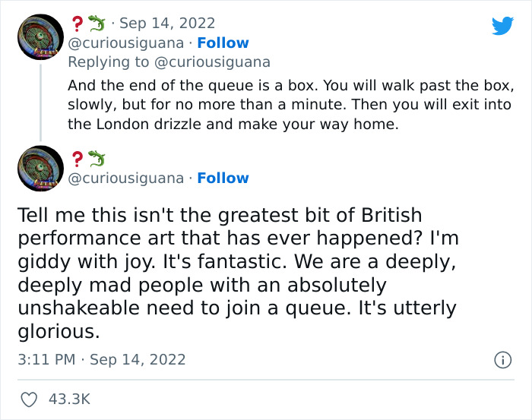
Task: Click the reply text about the queue box
Action: click(x=290, y=84)
